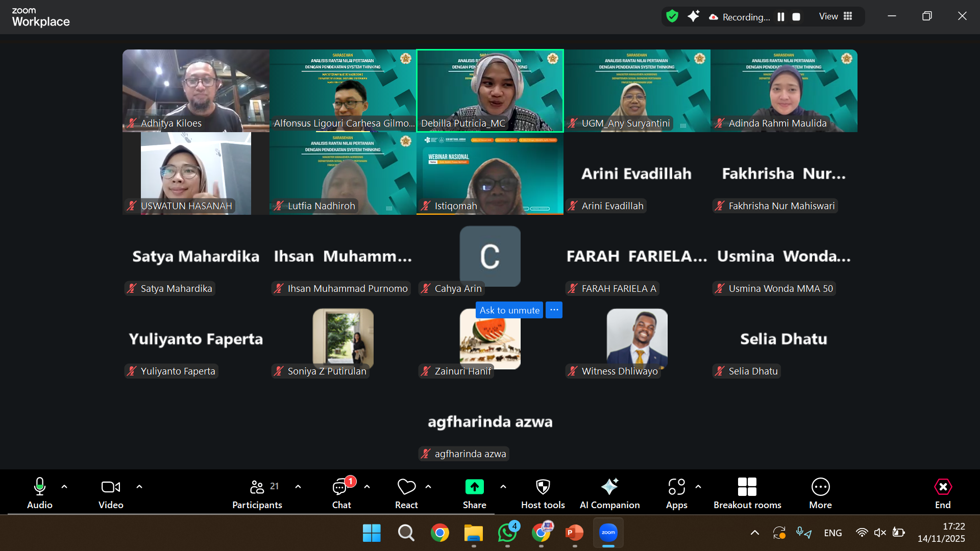Click the encryption shield icon in title bar
This screenshot has height=551, width=980.
(x=672, y=16)
